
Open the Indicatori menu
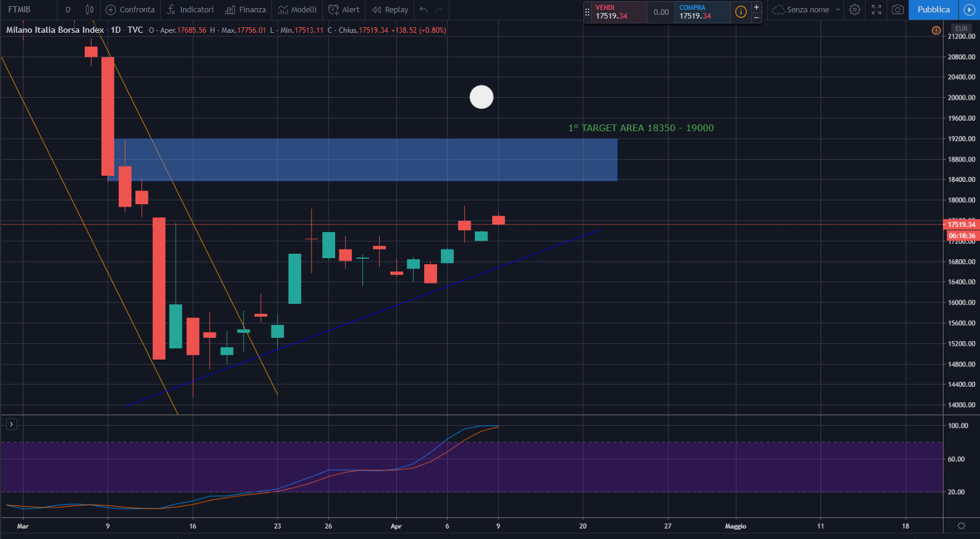[x=190, y=9]
